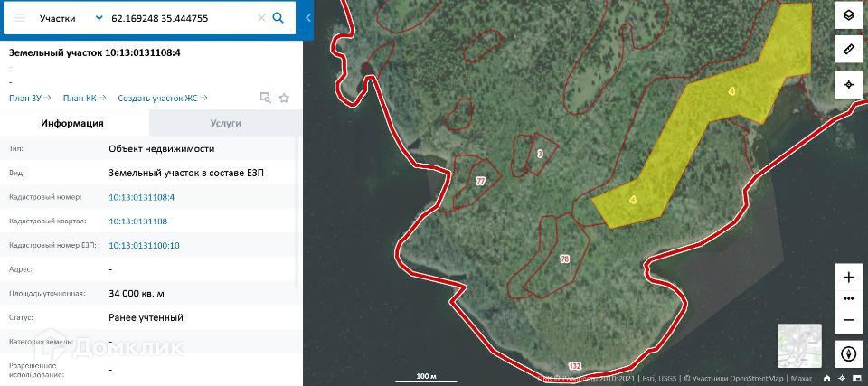The width and height of the screenshot is (868, 386).
Task: Add parcel to favorites with star icon
Action: click(x=284, y=98)
